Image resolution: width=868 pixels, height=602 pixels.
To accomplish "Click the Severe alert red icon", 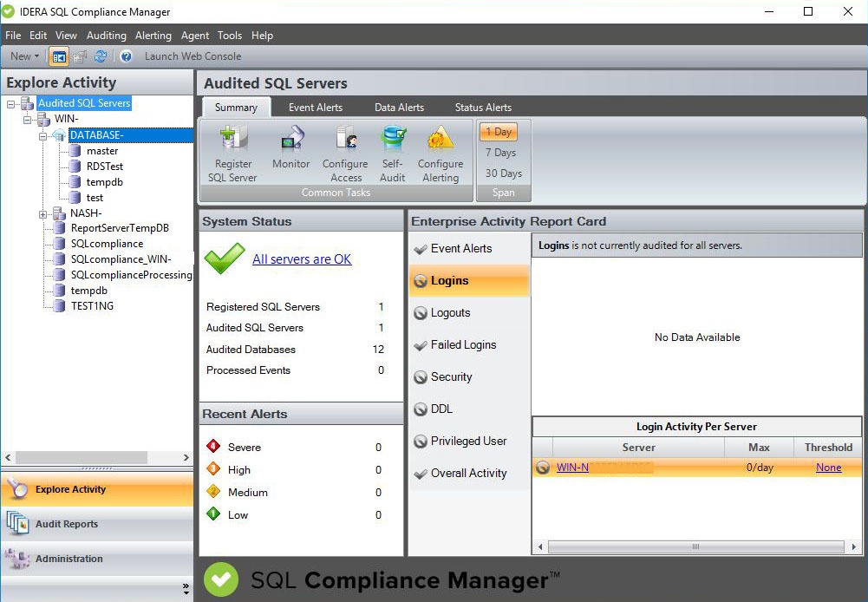I will [x=213, y=446].
